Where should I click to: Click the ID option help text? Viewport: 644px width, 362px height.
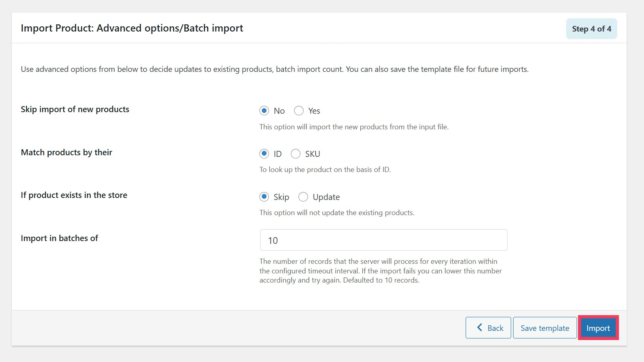tap(325, 169)
